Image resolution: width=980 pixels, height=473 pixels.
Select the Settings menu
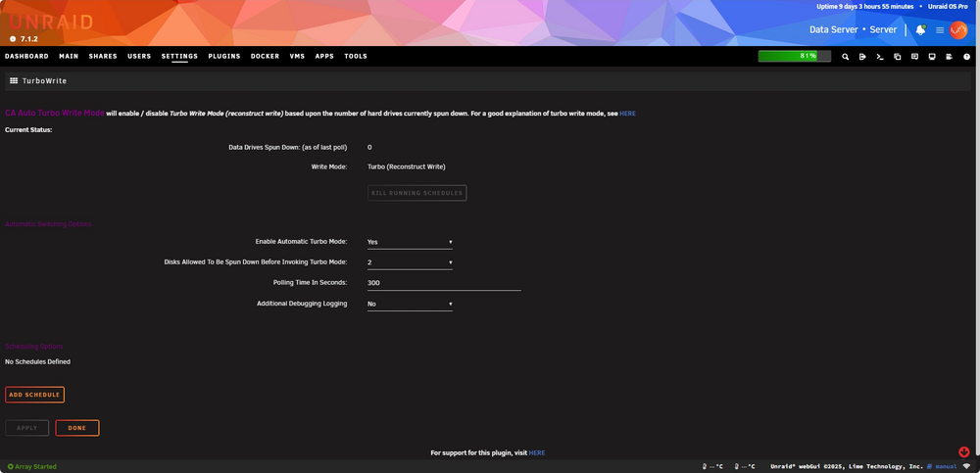(179, 56)
